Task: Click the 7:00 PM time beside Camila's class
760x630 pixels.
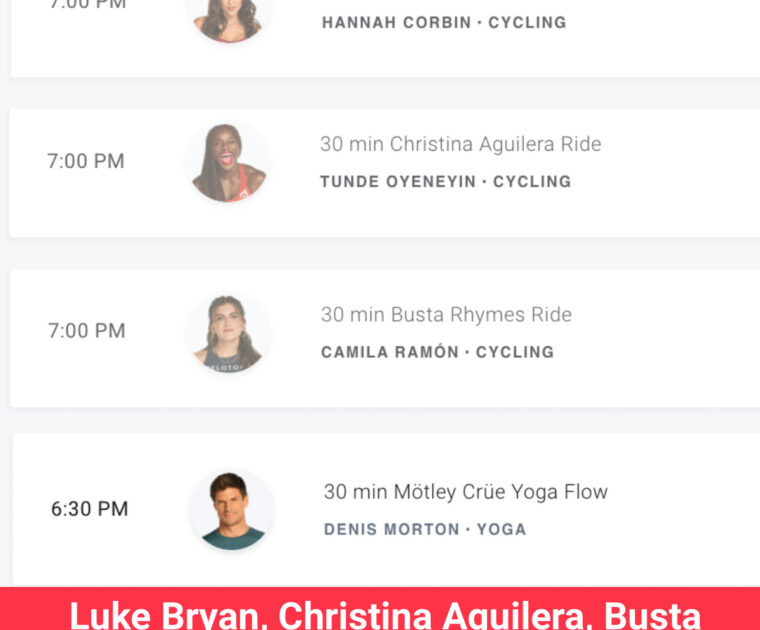Action: (x=87, y=330)
